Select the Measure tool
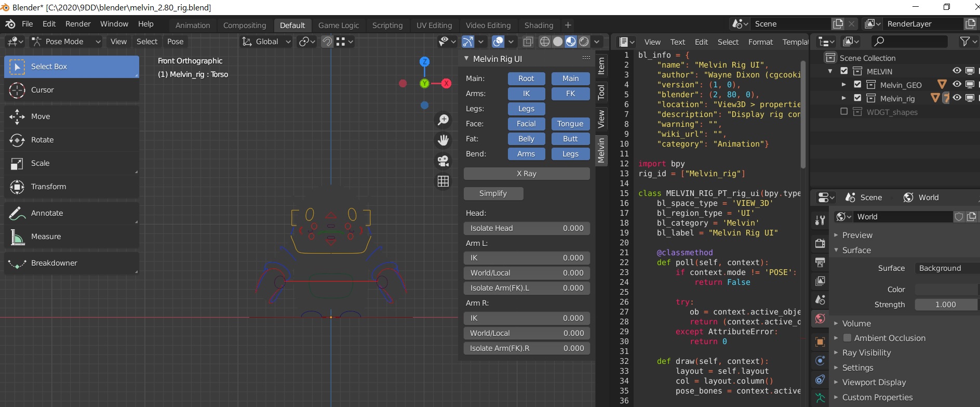This screenshot has height=407, width=980. [45, 237]
